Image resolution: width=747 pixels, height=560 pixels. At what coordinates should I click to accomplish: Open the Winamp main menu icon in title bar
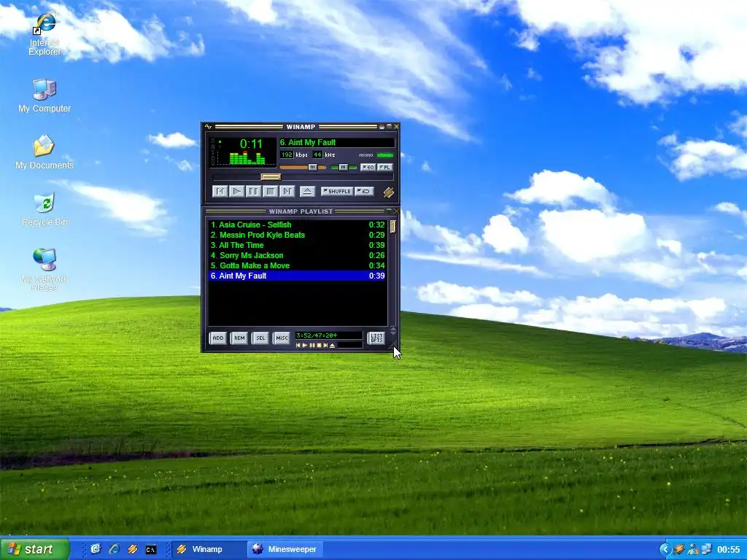[208, 127]
